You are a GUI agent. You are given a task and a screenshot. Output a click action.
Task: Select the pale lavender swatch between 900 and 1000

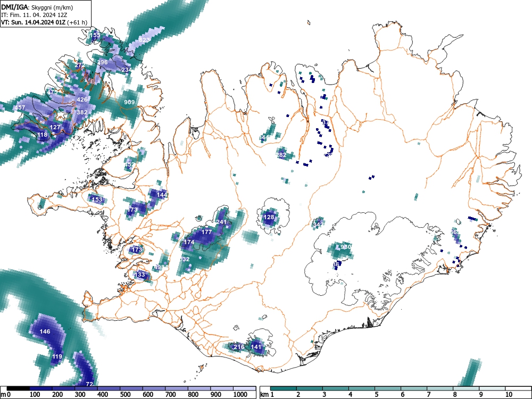[x=222, y=388]
